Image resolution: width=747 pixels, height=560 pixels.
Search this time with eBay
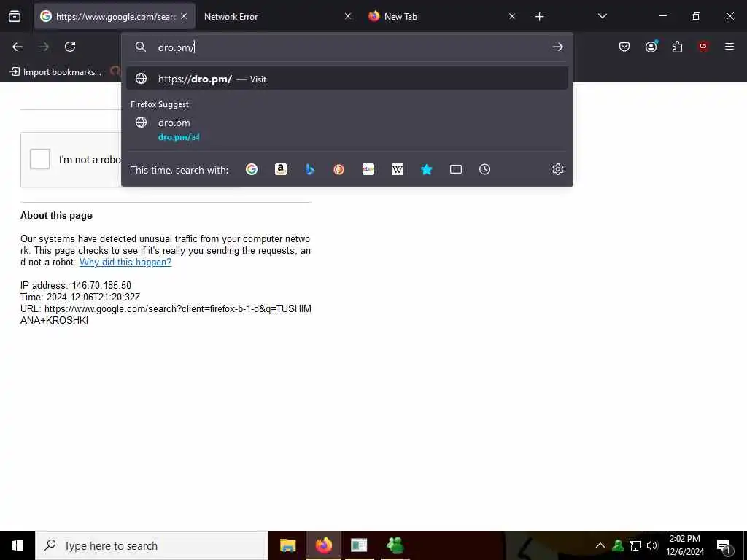[x=368, y=169]
